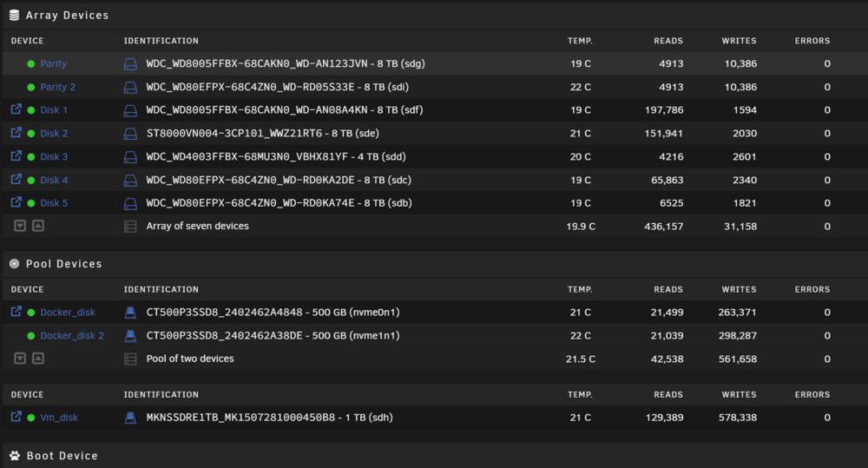Click the SSD icon for nvme0n1

point(130,313)
